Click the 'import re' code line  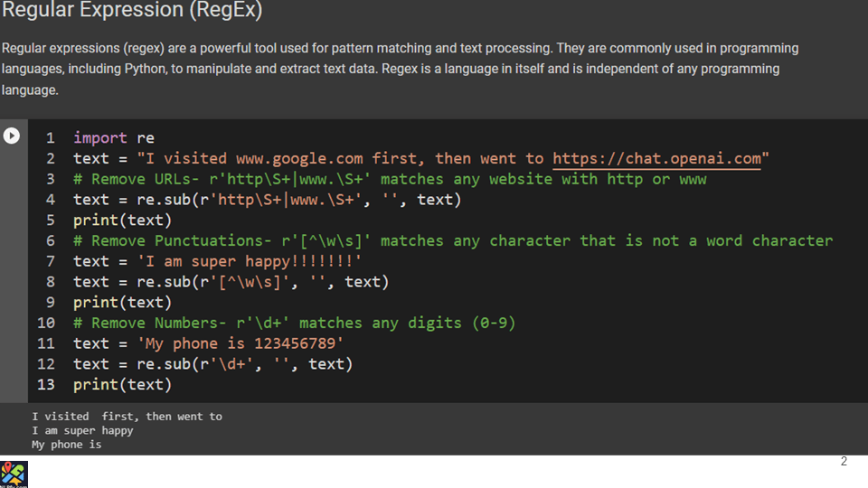(114, 138)
